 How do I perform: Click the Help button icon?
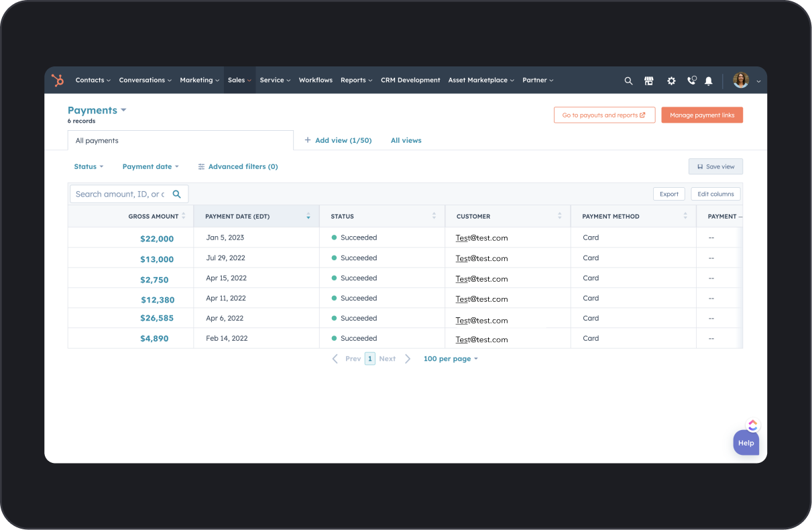(746, 443)
